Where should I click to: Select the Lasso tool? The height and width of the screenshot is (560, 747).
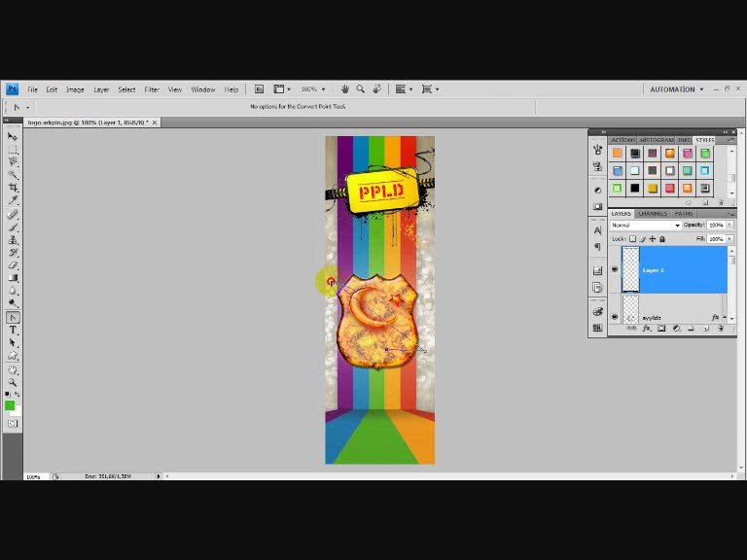pyautogui.click(x=13, y=162)
